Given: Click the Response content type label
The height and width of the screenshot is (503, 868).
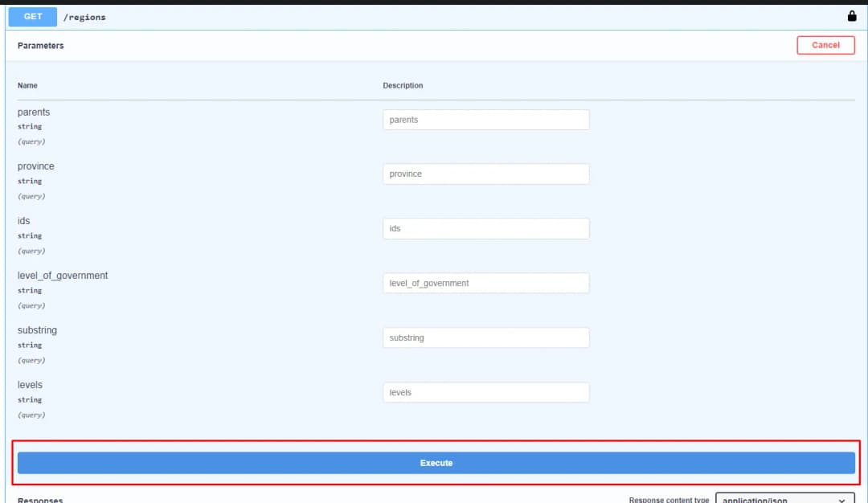Looking at the screenshot, I should pyautogui.click(x=669, y=500).
